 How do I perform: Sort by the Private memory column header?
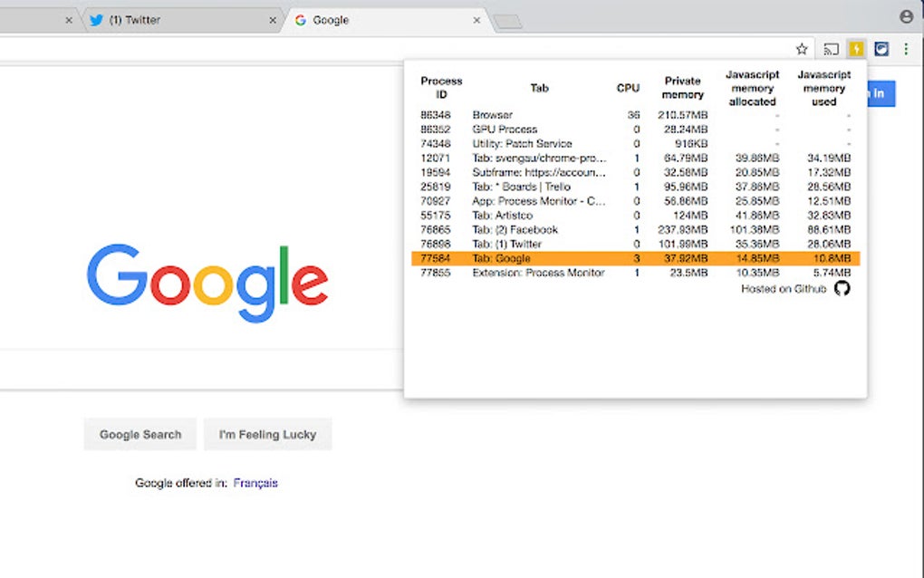coord(682,88)
